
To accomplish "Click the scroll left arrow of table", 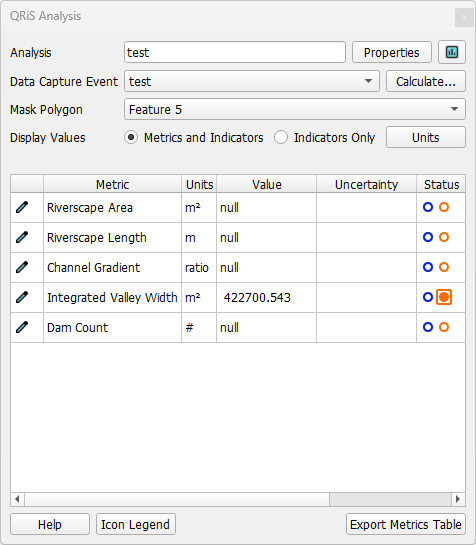I will [x=17, y=499].
